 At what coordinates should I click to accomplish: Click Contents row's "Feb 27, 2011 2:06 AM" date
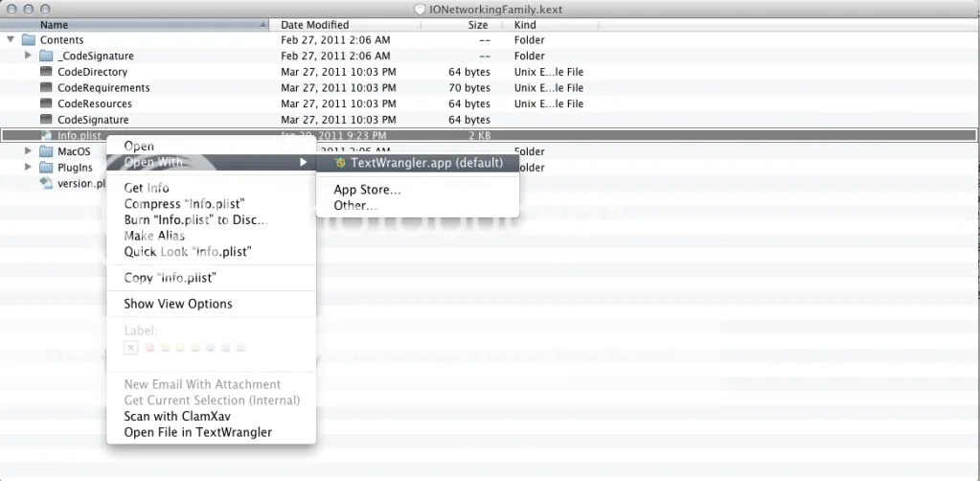335,40
